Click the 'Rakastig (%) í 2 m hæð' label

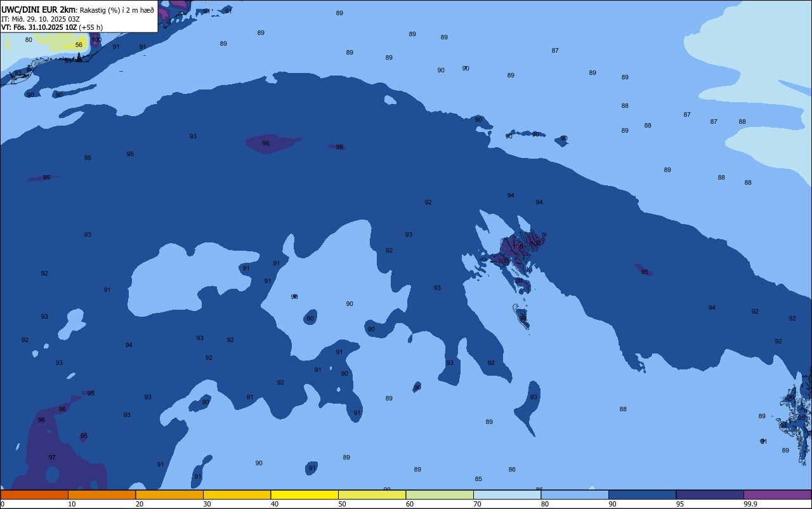pos(117,10)
